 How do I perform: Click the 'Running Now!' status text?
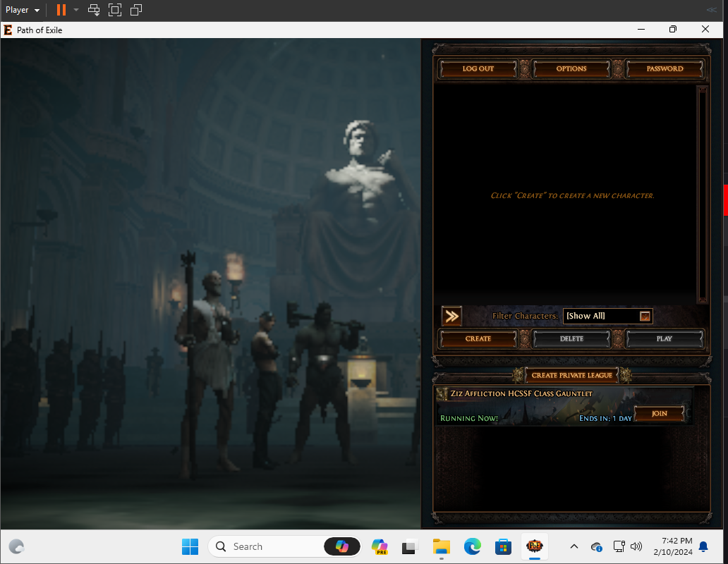tap(469, 418)
